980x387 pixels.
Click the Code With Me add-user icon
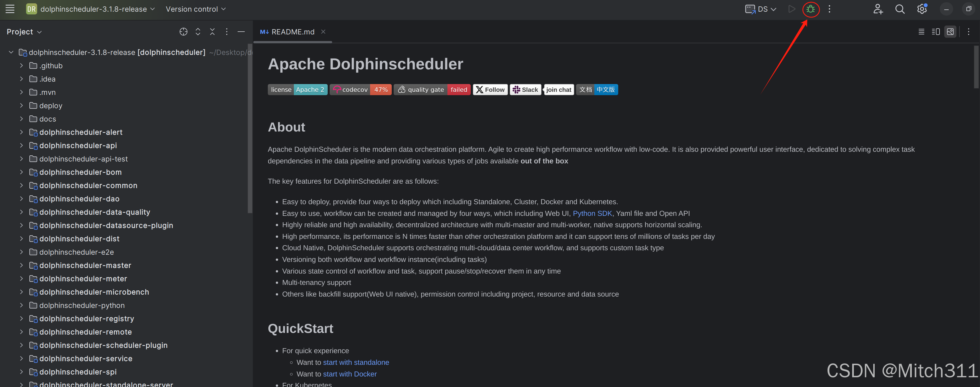tap(878, 9)
